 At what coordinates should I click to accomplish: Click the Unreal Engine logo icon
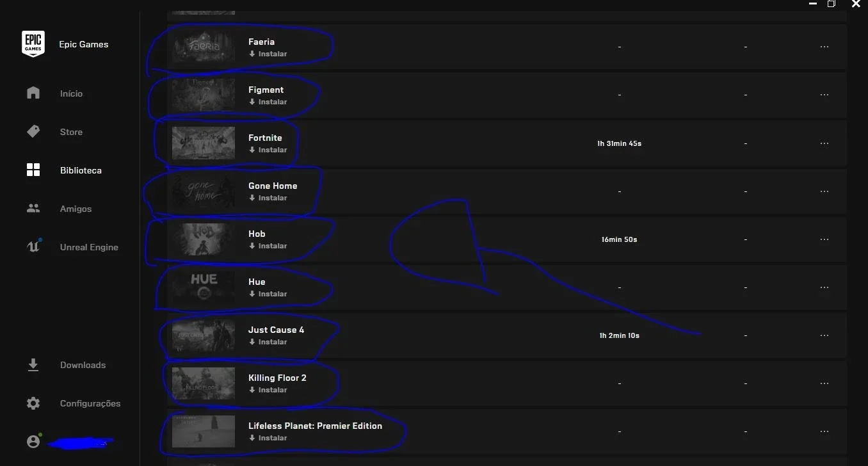tap(33, 246)
